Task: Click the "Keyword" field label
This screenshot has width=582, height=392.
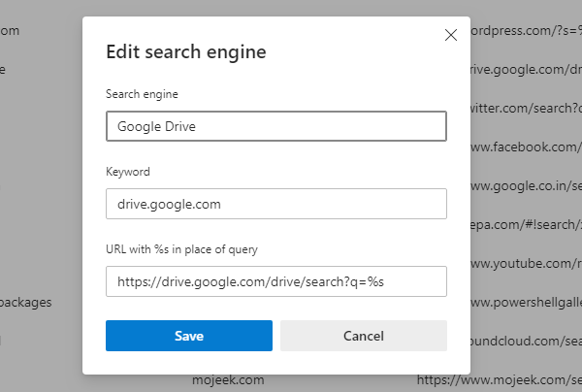Action: pos(128,172)
